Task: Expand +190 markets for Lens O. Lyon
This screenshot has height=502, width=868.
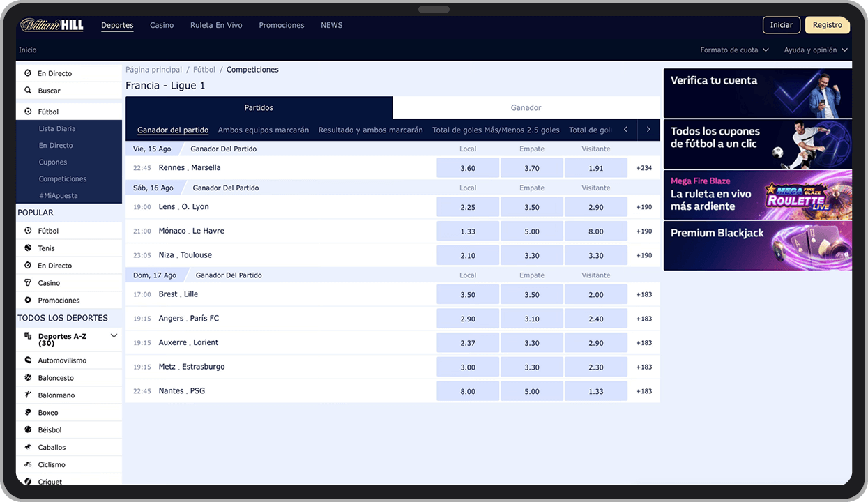Action: point(644,207)
